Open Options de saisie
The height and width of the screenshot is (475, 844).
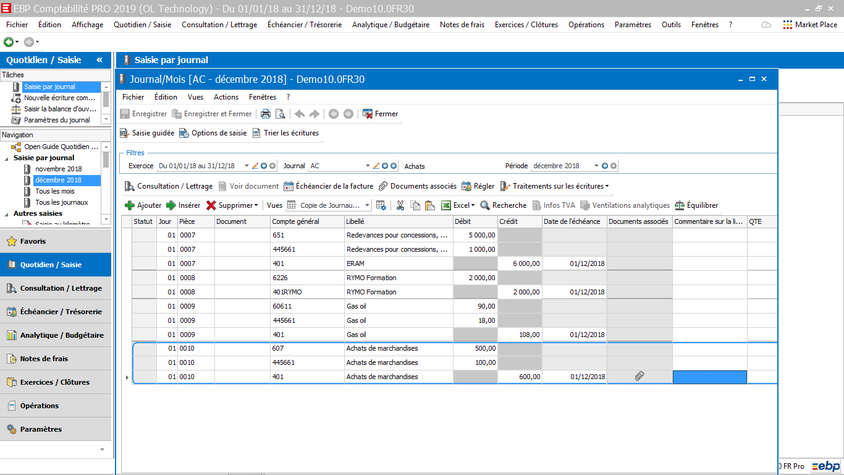click(213, 133)
